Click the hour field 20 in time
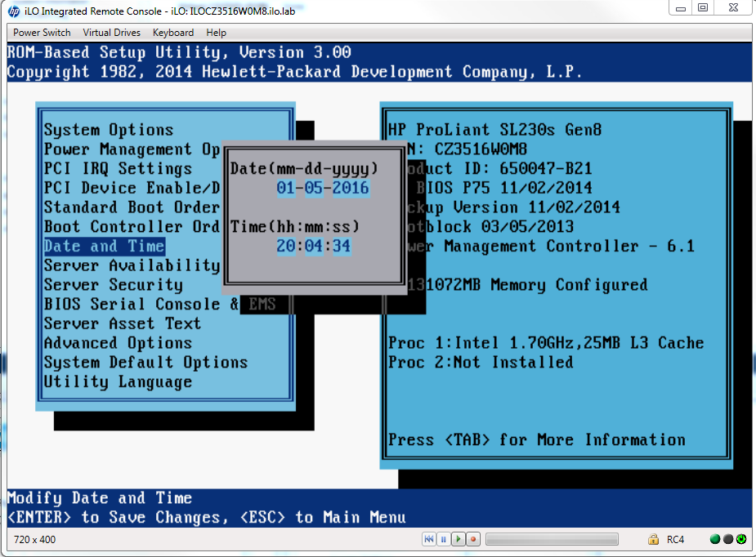Viewport: 756px width, 557px height. (285, 246)
